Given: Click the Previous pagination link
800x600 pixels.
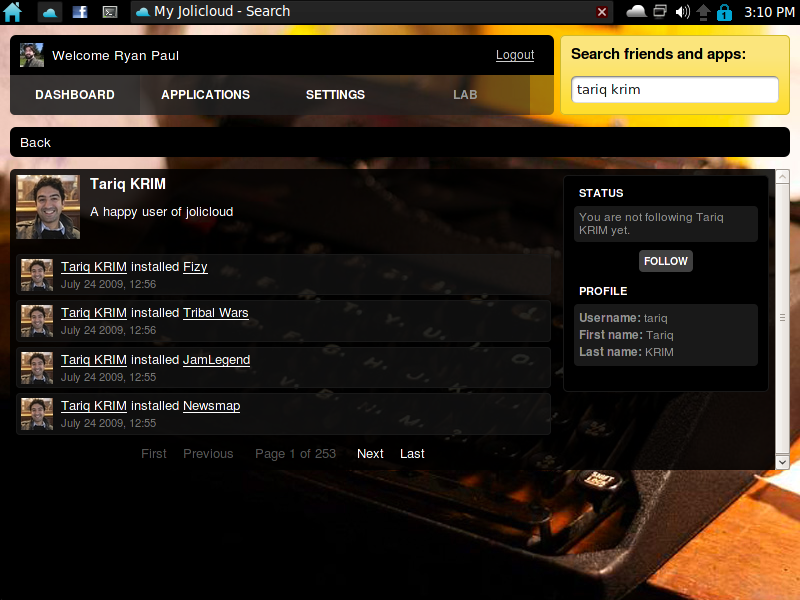Looking at the screenshot, I should coord(208,454).
